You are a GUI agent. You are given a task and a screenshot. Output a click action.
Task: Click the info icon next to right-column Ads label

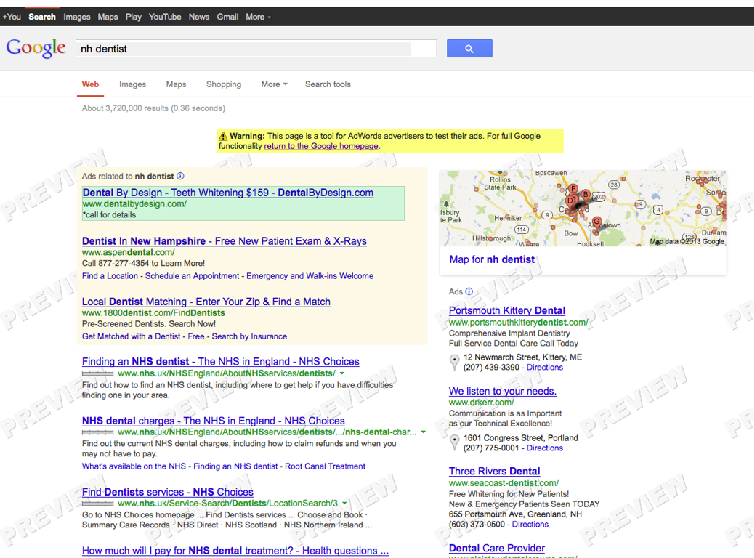(x=469, y=291)
